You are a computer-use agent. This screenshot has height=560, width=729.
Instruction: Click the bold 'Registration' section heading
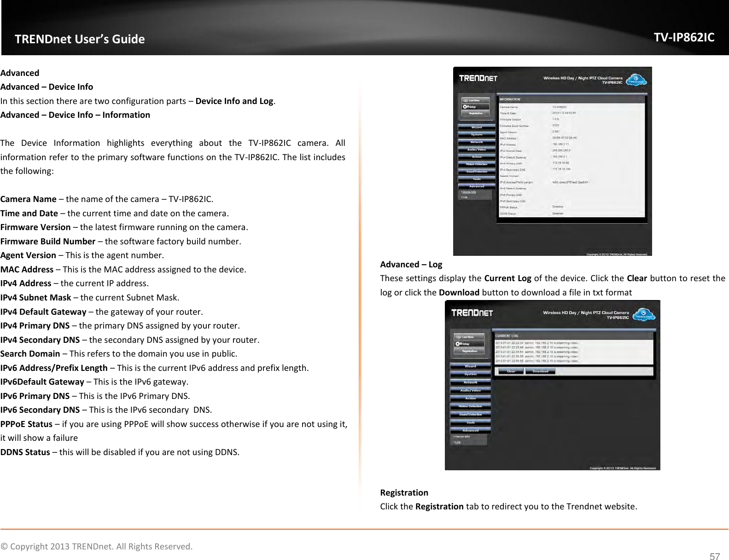[x=404, y=493]
